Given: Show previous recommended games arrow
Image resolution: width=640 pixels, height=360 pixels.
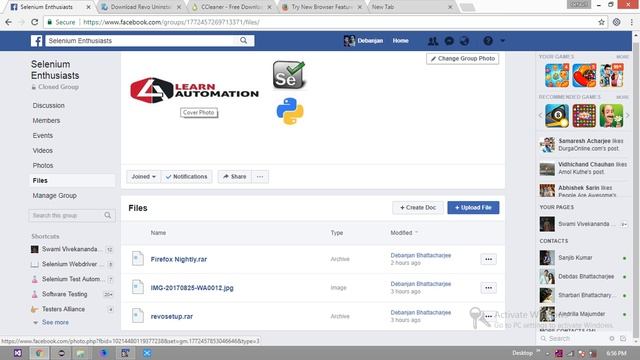Looking at the screenshot, I should [540, 116].
